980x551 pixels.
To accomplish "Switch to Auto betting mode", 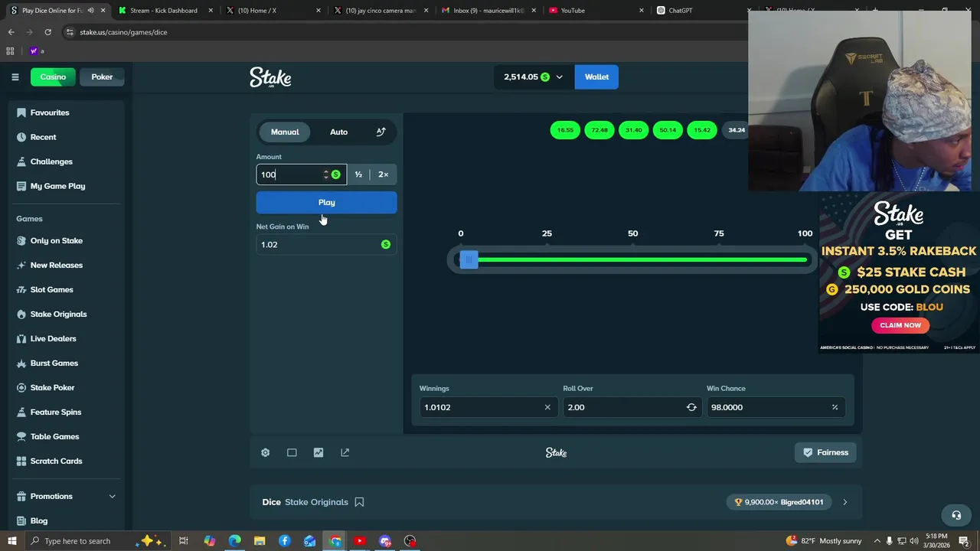I will (338, 132).
